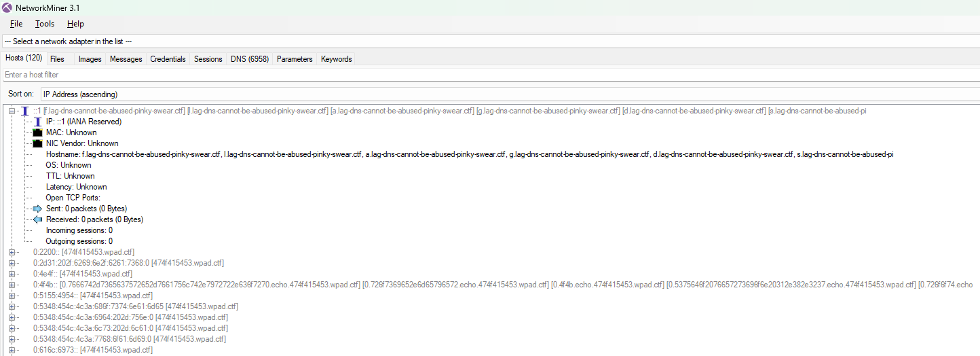
Task: Switch to the Messages tab
Action: (126, 59)
